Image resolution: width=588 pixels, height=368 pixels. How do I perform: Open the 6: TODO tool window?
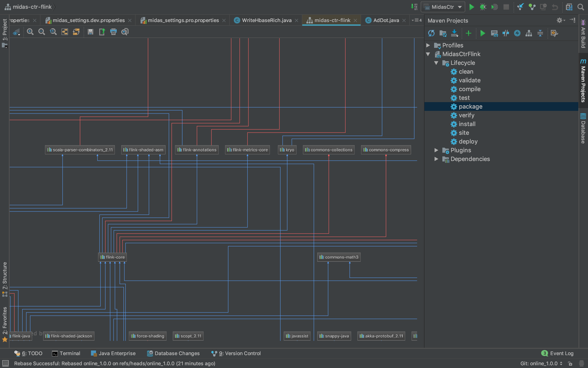click(28, 354)
